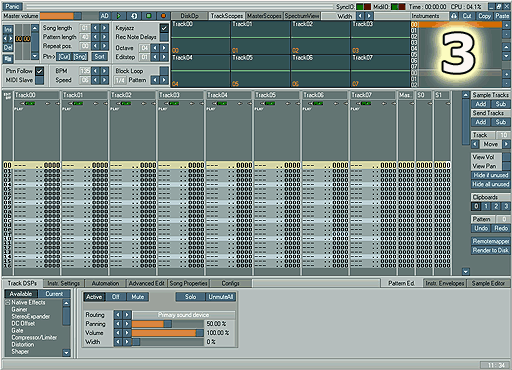Decrease track Volume with left arrow

(118, 333)
